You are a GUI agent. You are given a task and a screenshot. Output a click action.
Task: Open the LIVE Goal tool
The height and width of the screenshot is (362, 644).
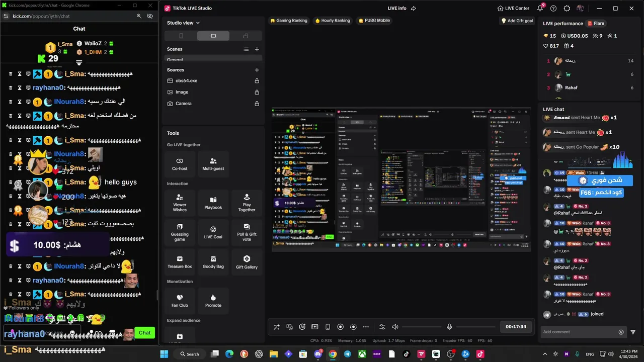tap(213, 232)
